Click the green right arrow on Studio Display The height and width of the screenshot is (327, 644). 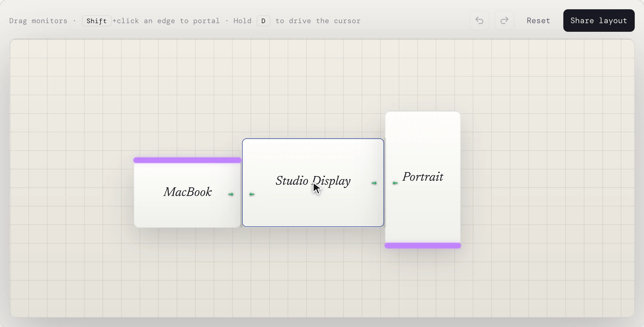click(374, 183)
